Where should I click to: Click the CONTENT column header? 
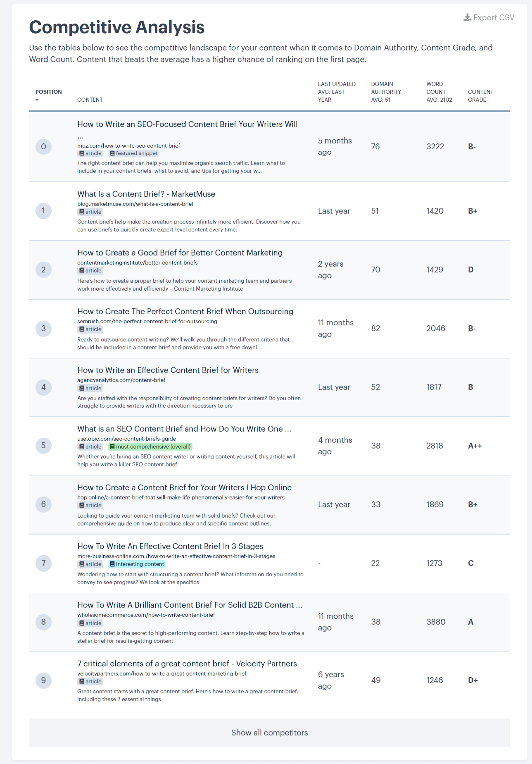click(90, 100)
